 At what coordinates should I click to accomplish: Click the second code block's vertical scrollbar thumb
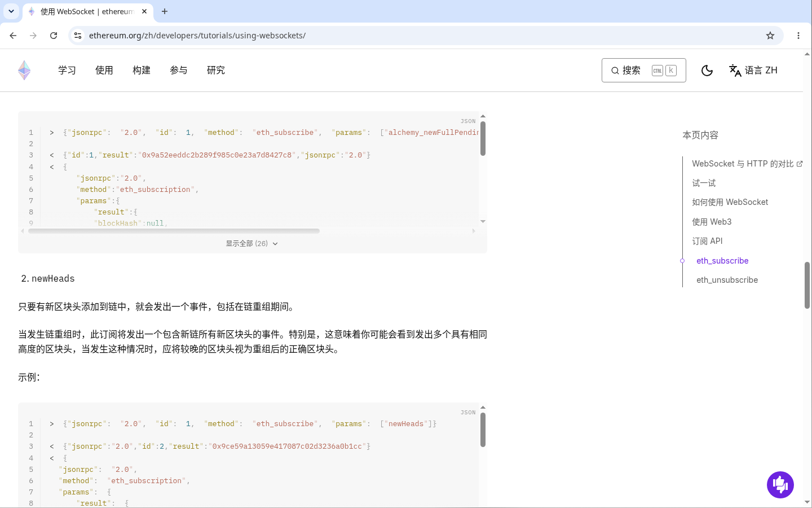(x=483, y=430)
